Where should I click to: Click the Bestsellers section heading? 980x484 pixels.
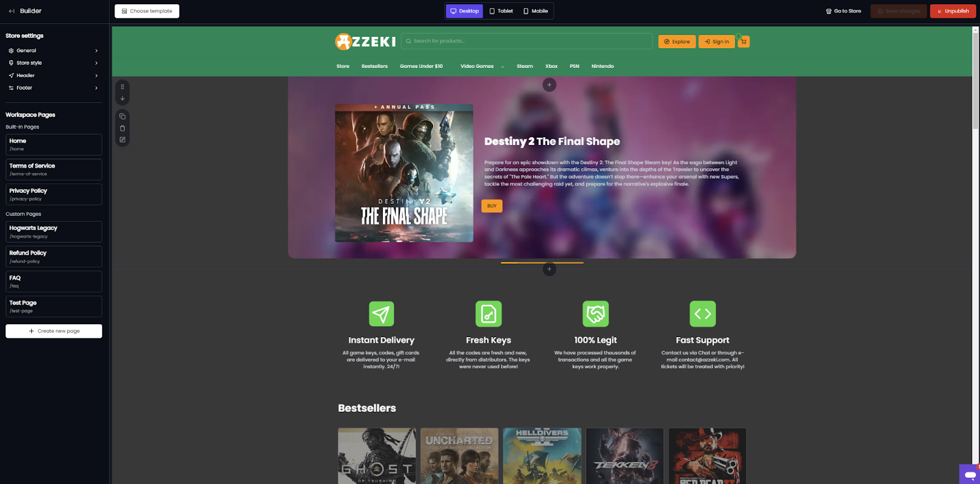tap(367, 408)
